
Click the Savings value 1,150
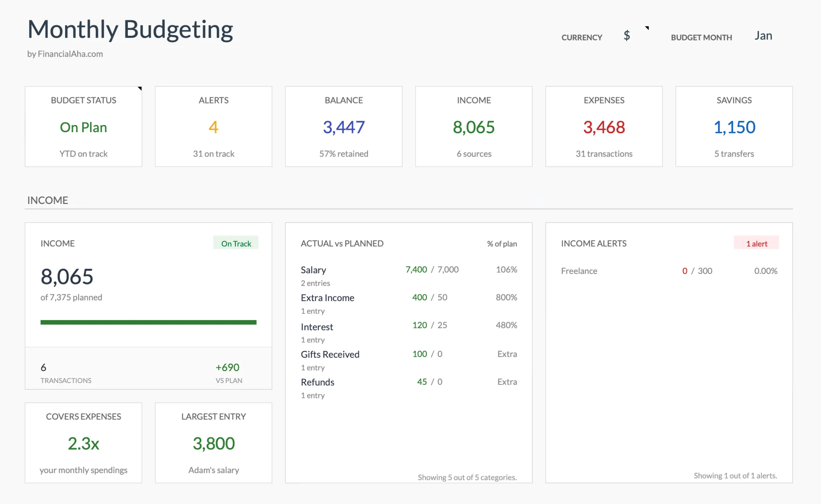[734, 127]
